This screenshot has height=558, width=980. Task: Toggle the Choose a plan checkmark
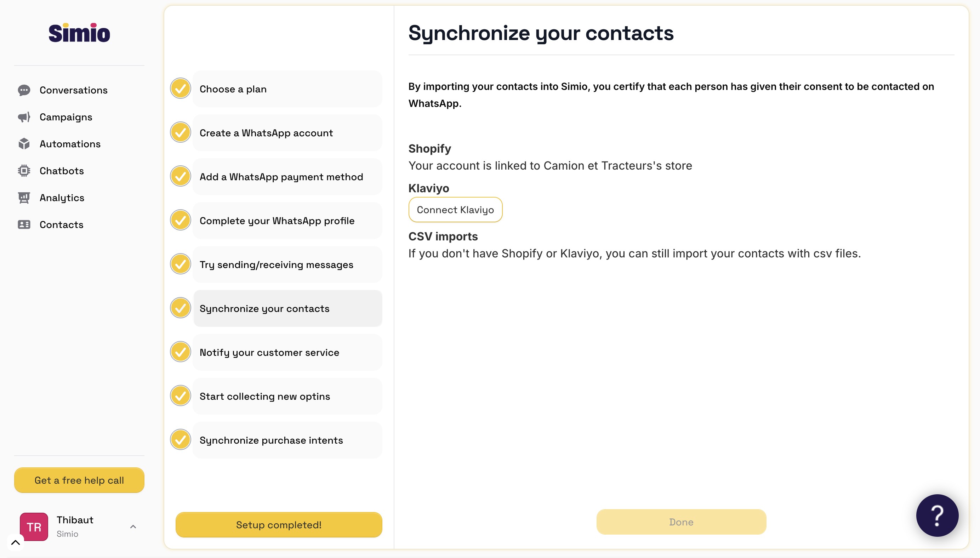click(181, 89)
